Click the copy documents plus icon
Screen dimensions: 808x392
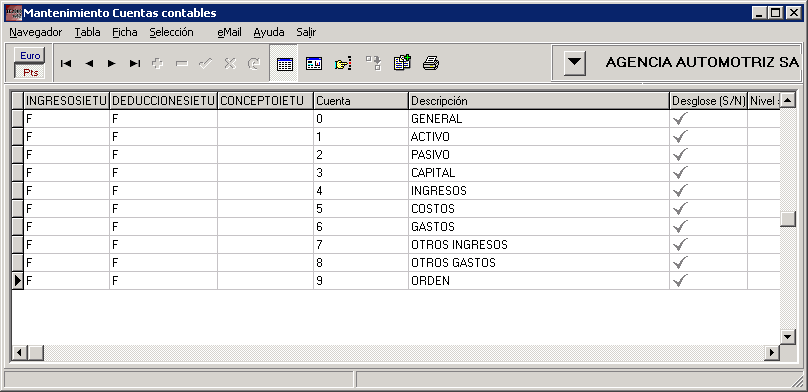pos(402,63)
